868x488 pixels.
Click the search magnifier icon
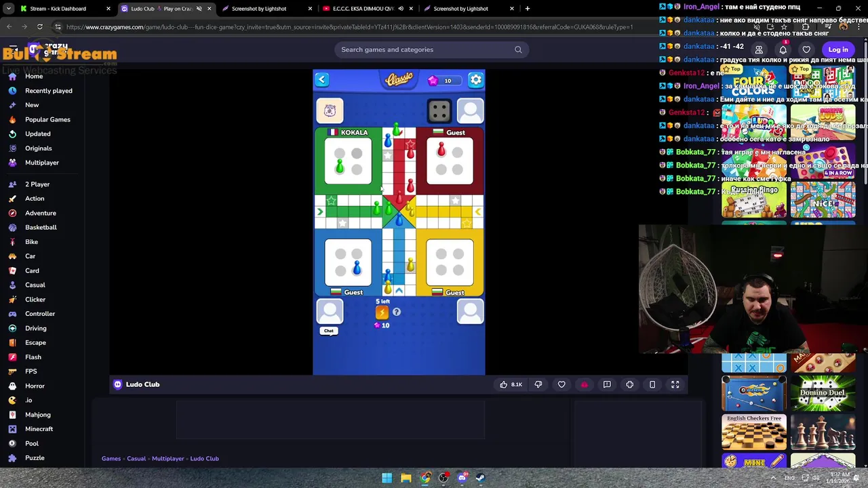pyautogui.click(x=518, y=49)
